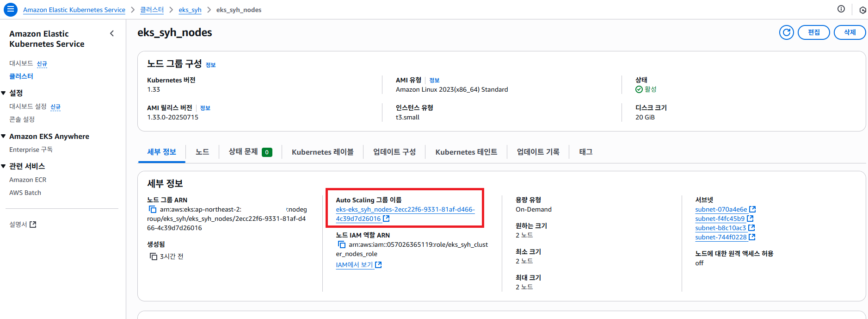868x319 pixels.
Task: Click the 삭제 button
Action: click(850, 32)
